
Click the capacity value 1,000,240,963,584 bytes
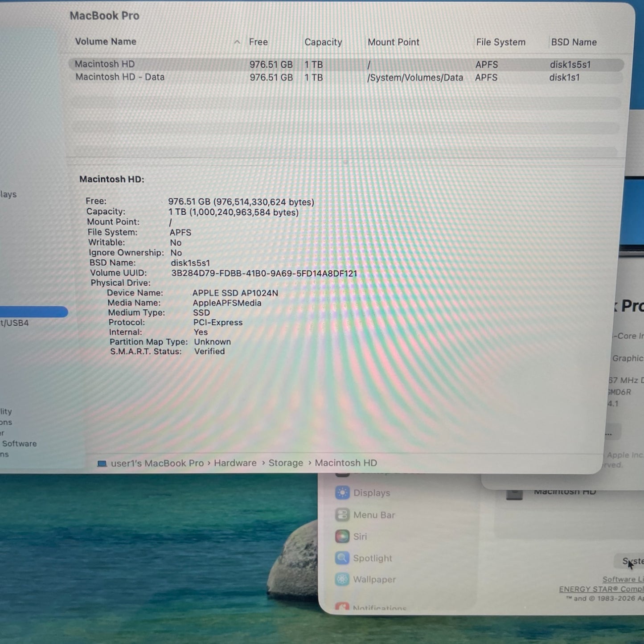click(244, 213)
